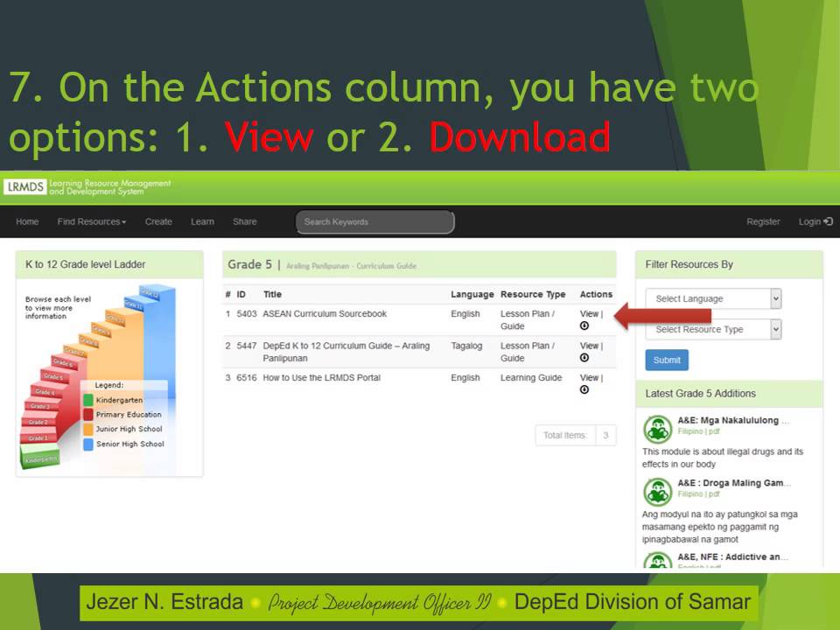Open A&E : Droga Maling Gam resource icon
This screenshot has height=630, width=840.
[x=657, y=492]
